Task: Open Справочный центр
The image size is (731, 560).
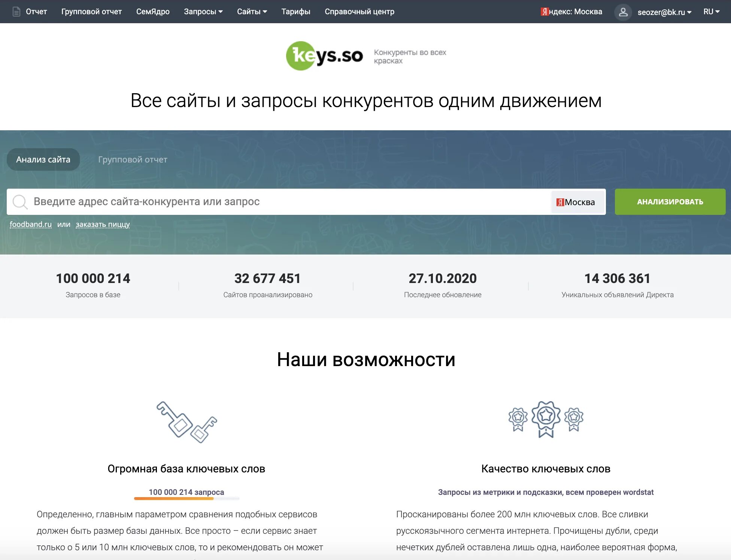Action: click(360, 12)
